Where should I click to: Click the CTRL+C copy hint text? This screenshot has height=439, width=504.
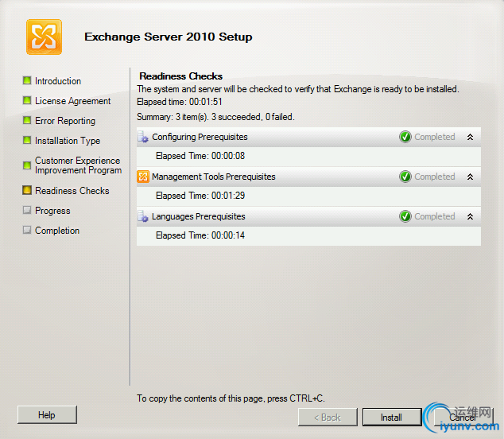tap(231, 398)
